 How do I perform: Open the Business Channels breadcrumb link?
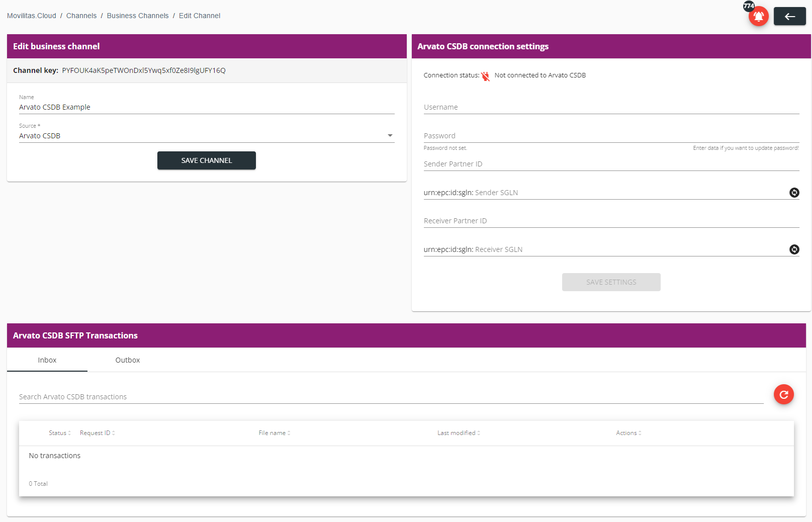pyautogui.click(x=138, y=16)
